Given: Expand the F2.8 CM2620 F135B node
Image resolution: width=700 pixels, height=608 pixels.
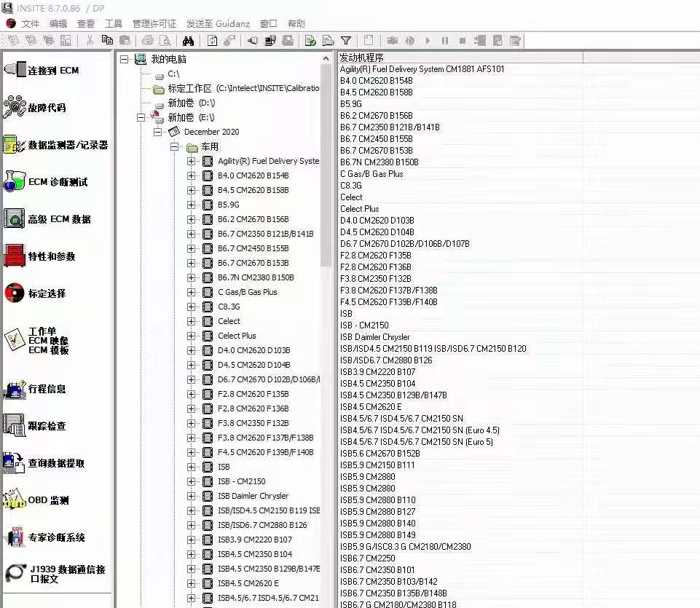Looking at the screenshot, I should (x=191, y=394).
